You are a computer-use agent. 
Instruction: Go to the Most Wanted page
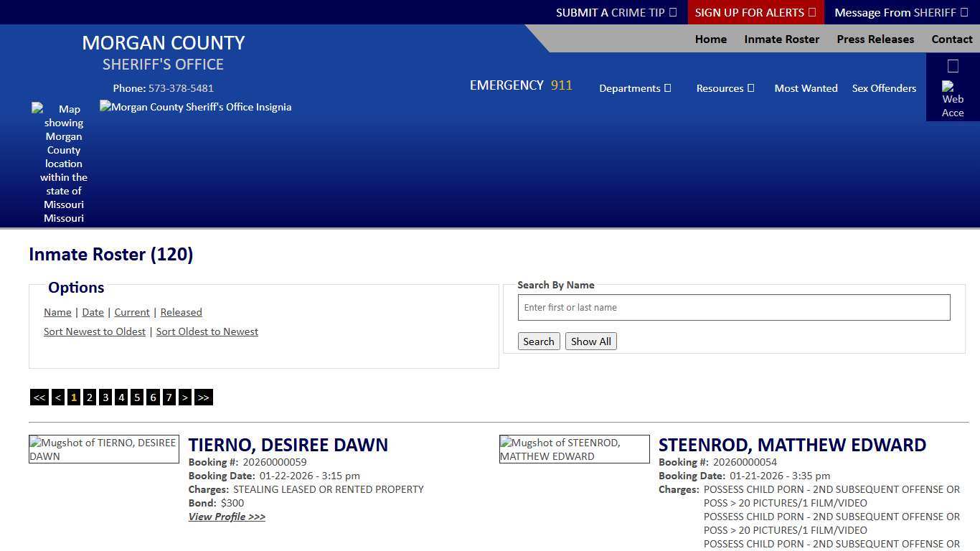tap(806, 88)
